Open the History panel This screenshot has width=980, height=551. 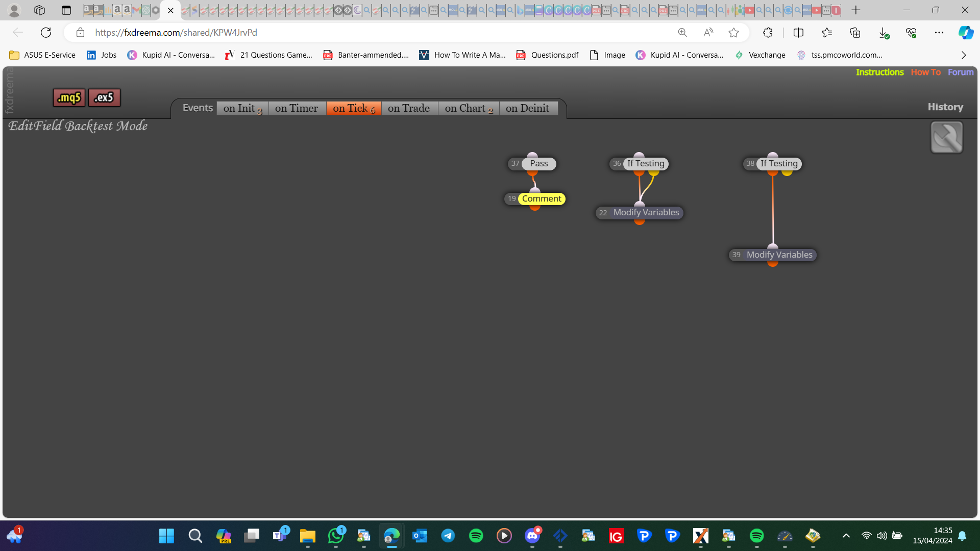pos(945,107)
